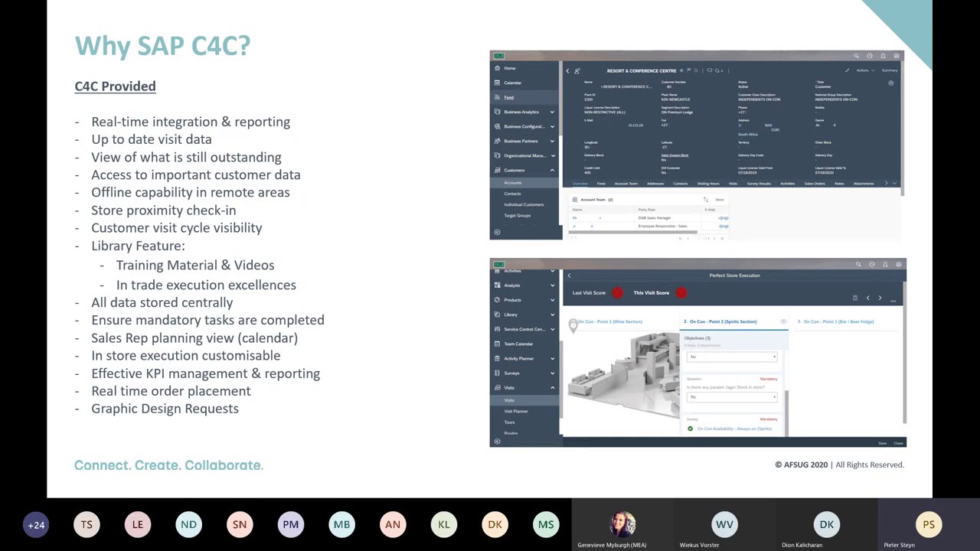Switch to the Account Team tab
The image size is (980, 551).
pos(626,184)
